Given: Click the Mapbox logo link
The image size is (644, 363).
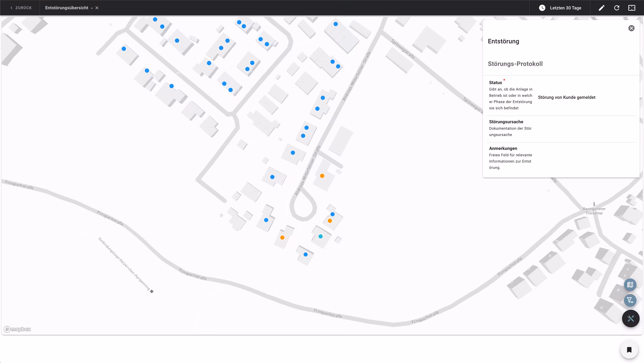Looking at the screenshot, I should pos(17,329).
